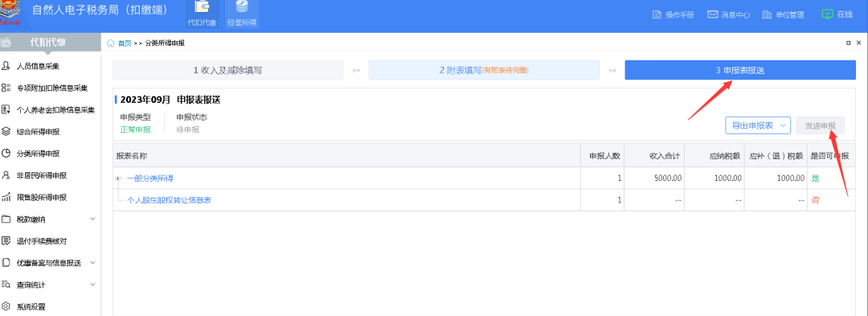Click the 分类所得申报 pie icon

(x=6, y=154)
